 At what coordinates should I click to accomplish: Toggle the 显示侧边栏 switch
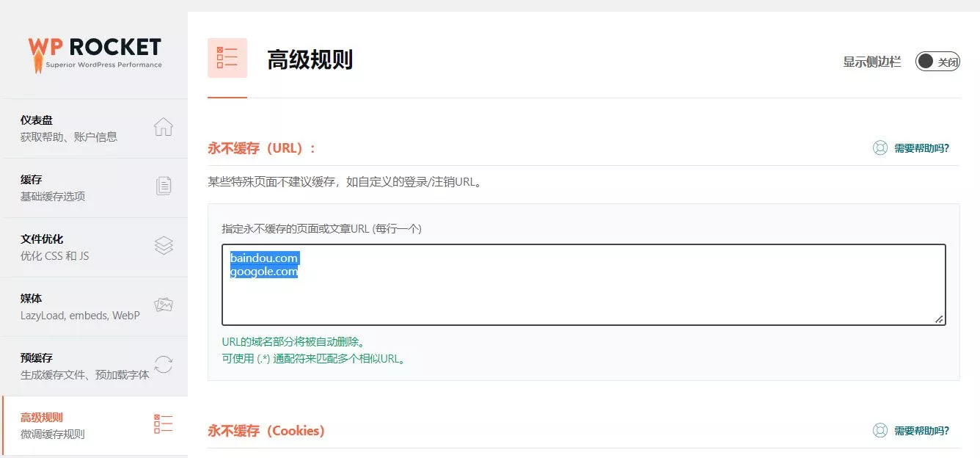937,62
